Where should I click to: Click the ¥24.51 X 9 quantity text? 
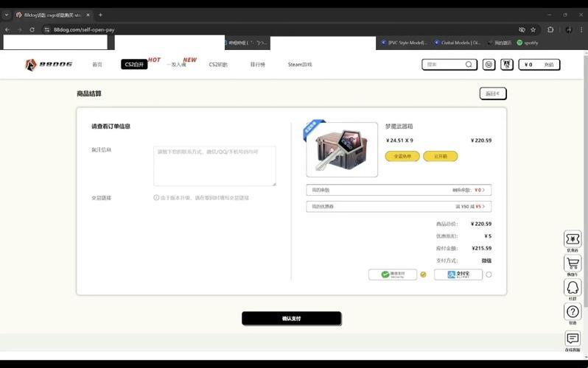pos(399,140)
